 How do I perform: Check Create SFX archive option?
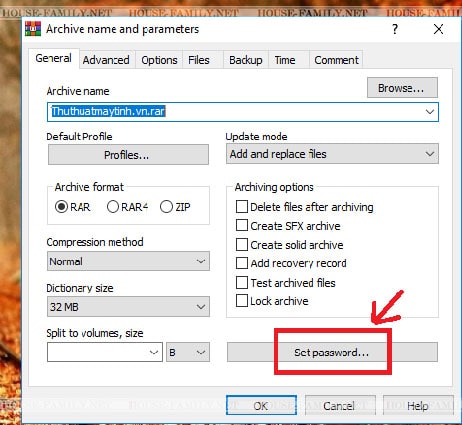point(242,226)
